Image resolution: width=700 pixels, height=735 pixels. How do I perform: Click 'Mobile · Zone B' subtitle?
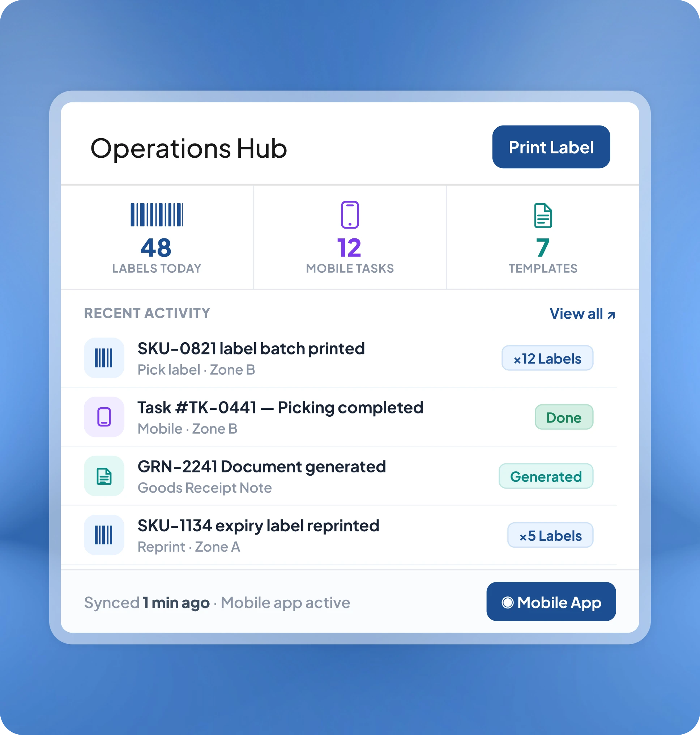pyautogui.click(x=187, y=429)
